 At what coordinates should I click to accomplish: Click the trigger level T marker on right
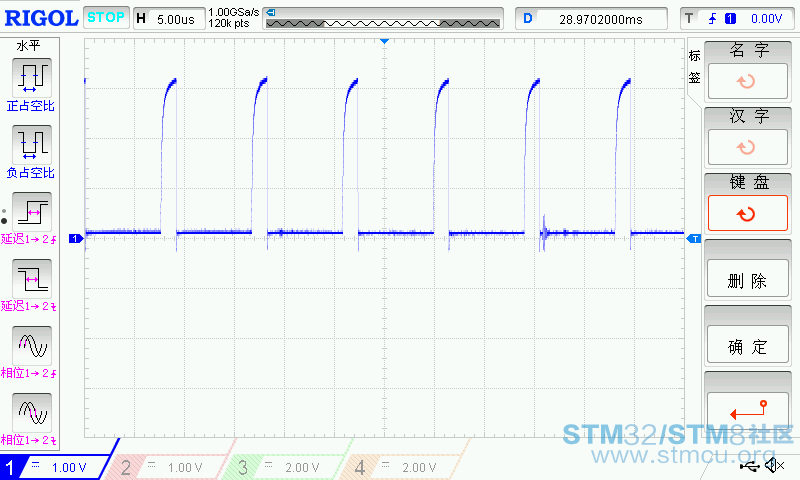(x=694, y=238)
